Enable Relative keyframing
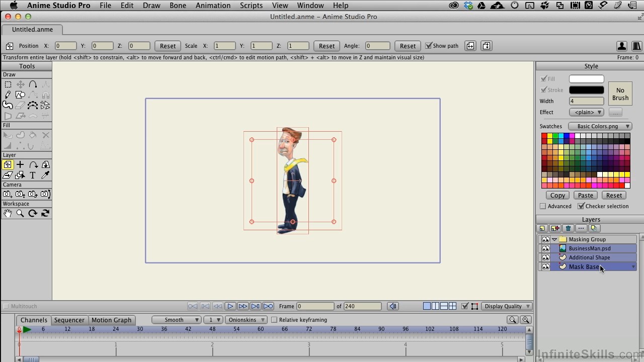Image resolution: width=644 pixels, height=362 pixels. click(x=275, y=320)
